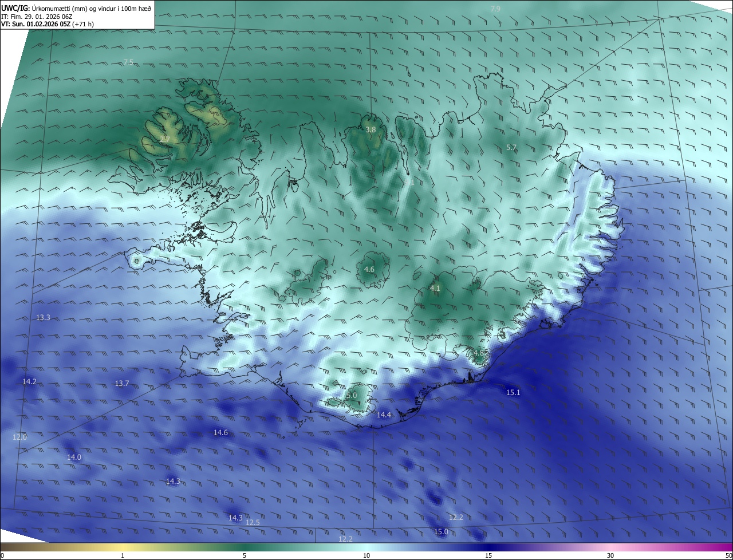
Task: Click the 50 tick on the colour scale
Action: 728,555
